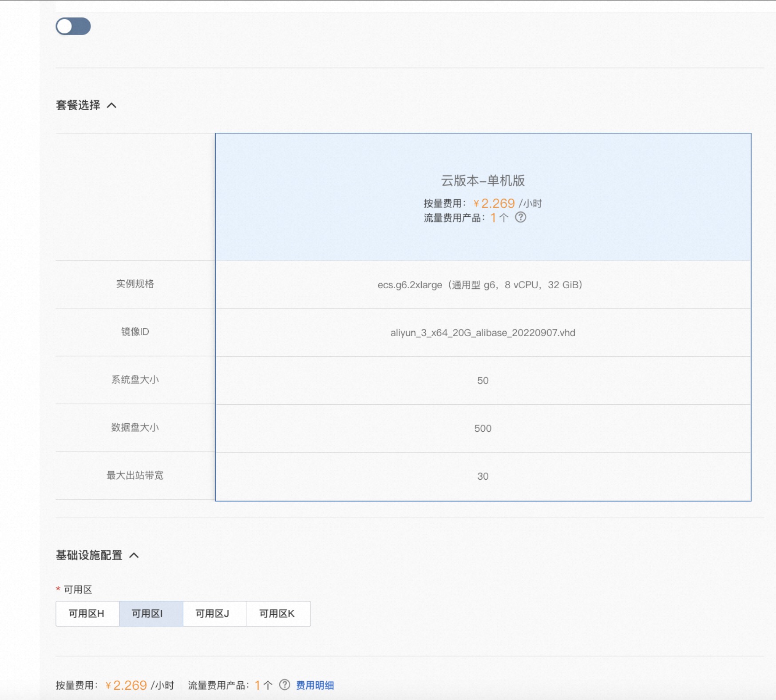
Task: Click the 套餐选择 section heading
Action: [78, 105]
